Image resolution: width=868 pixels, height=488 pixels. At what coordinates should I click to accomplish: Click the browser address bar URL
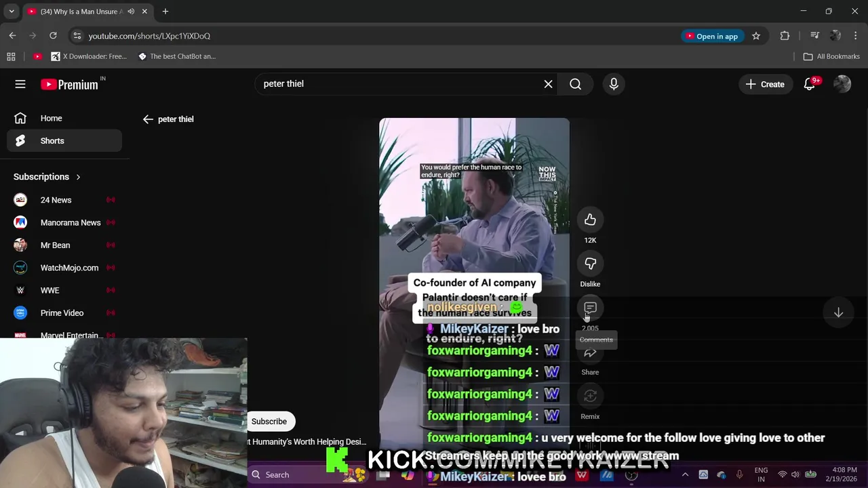pos(149,36)
